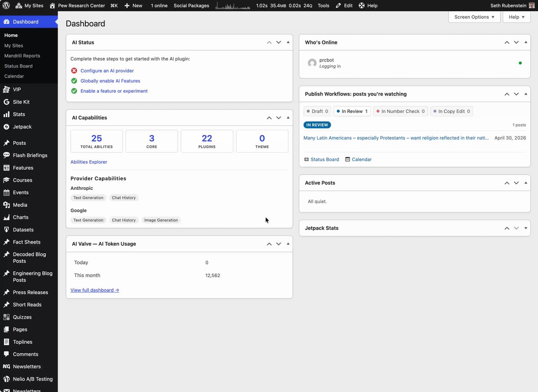
Task: Open Press Releases in sidebar
Action: [x=30, y=292]
